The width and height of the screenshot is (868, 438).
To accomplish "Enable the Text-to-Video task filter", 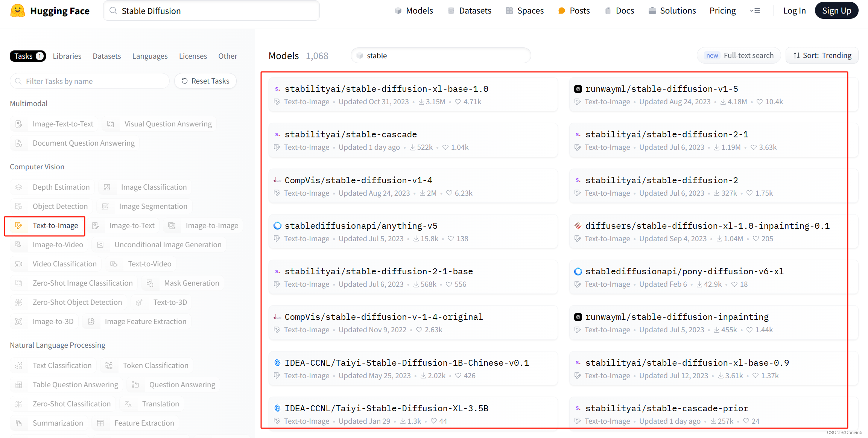I will [x=141, y=264].
